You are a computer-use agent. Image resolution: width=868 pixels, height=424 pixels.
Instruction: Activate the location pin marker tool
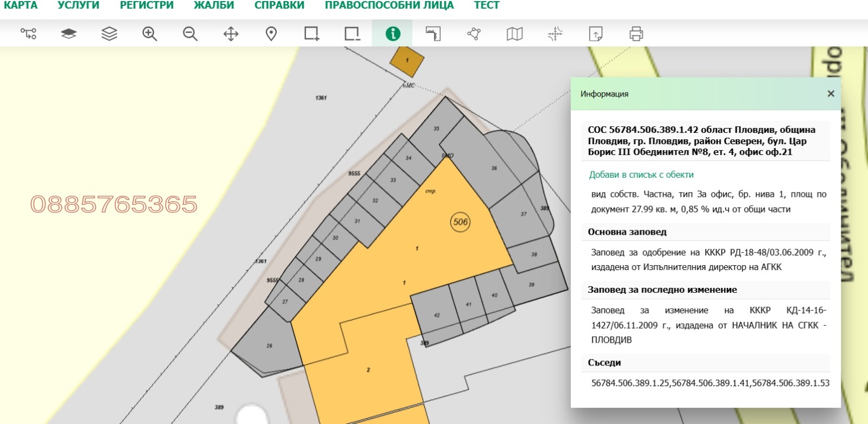point(271,34)
